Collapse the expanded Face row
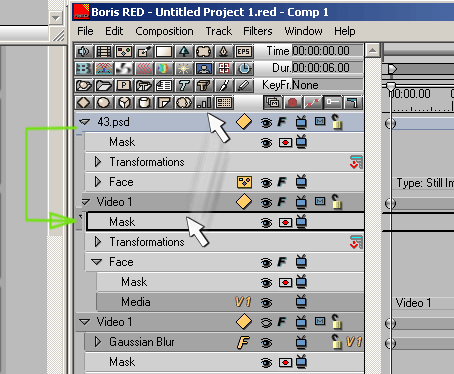The height and width of the screenshot is (374, 454). (97, 262)
